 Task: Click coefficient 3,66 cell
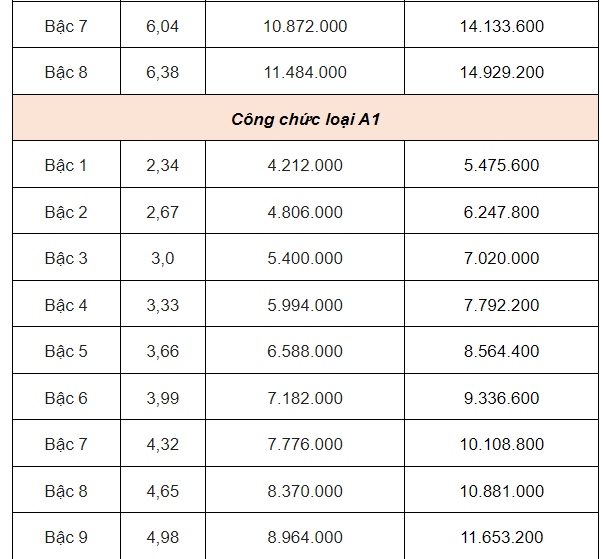point(162,351)
